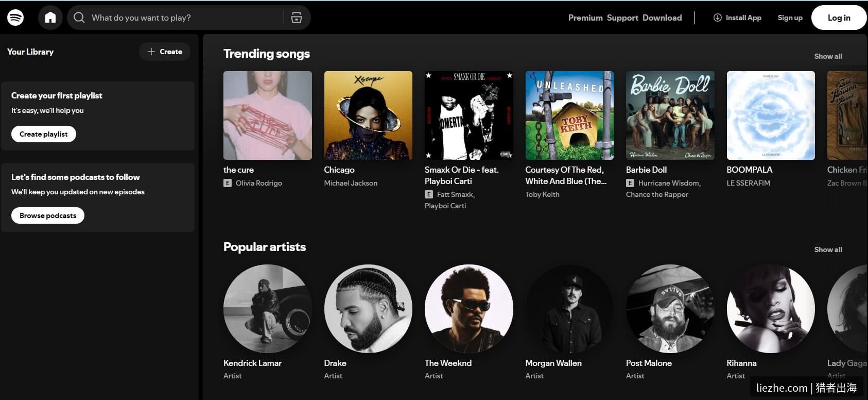Open Kendrick Lamar artist photo
868x400 pixels.
268,309
